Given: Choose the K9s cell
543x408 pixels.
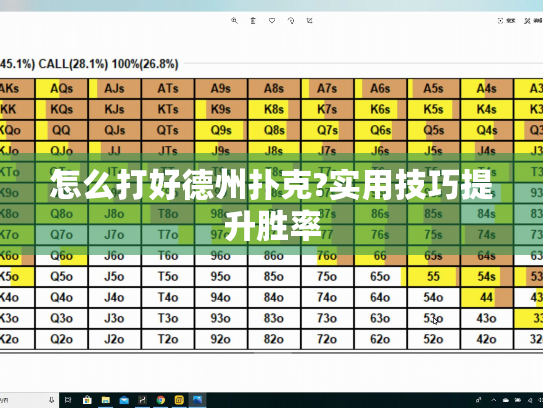Looking at the screenshot, I should (221, 109).
